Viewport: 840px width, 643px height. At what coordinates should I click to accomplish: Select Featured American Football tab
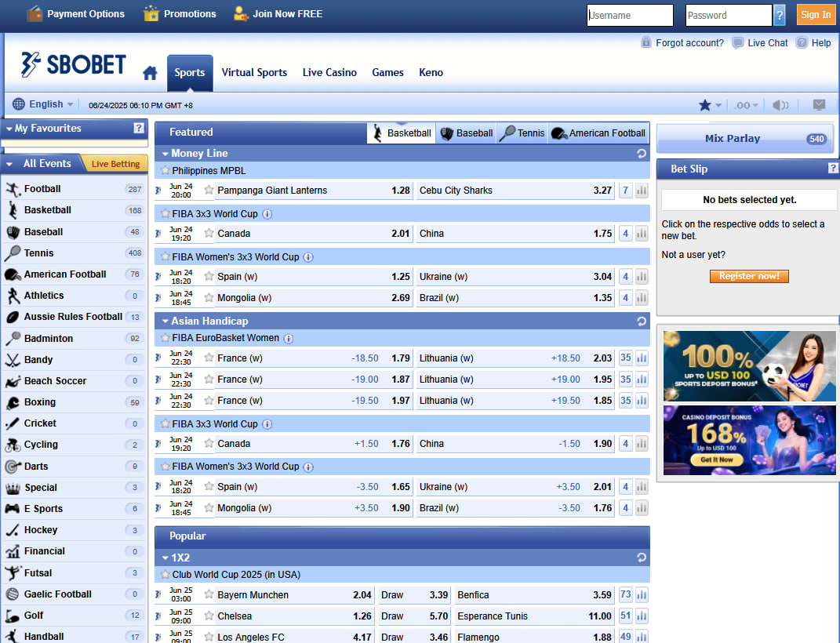[598, 133]
